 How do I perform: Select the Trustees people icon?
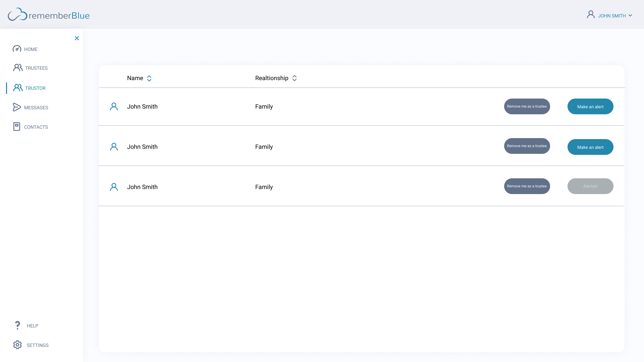(18, 68)
